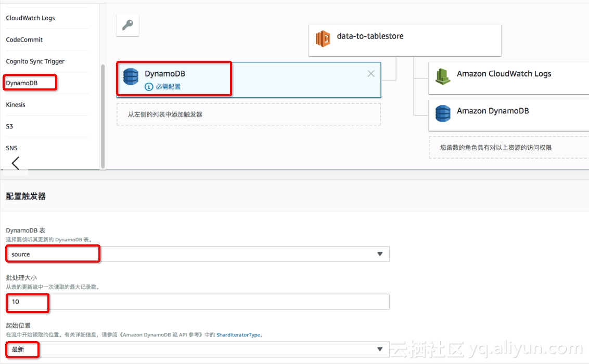Viewport: 589px width, 364px height.
Task: Select S3 in the trigger list
Action: click(x=11, y=126)
